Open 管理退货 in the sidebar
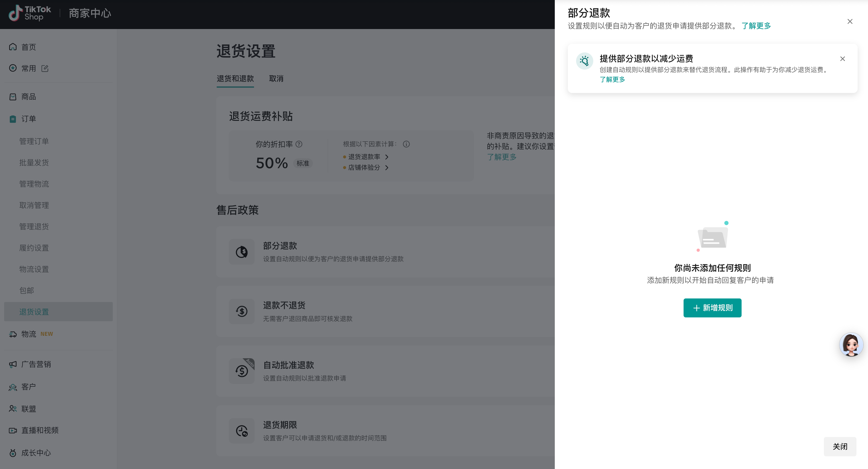The height and width of the screenshot is (469, 868). click(34, 227)
